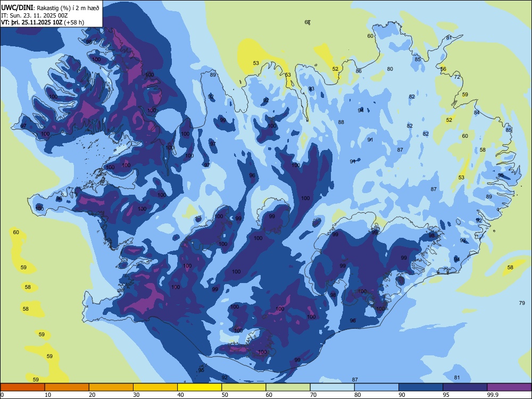Click the pale blue 70–80 legend swatch
This screenshot has width=532, height=399.
[x=332, y=387]
